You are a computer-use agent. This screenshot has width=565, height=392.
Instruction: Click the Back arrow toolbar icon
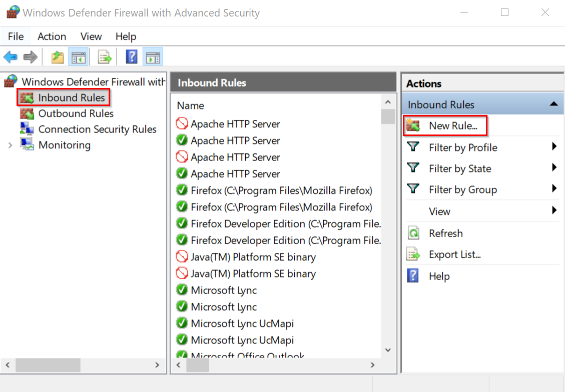(x=11, y=57)
